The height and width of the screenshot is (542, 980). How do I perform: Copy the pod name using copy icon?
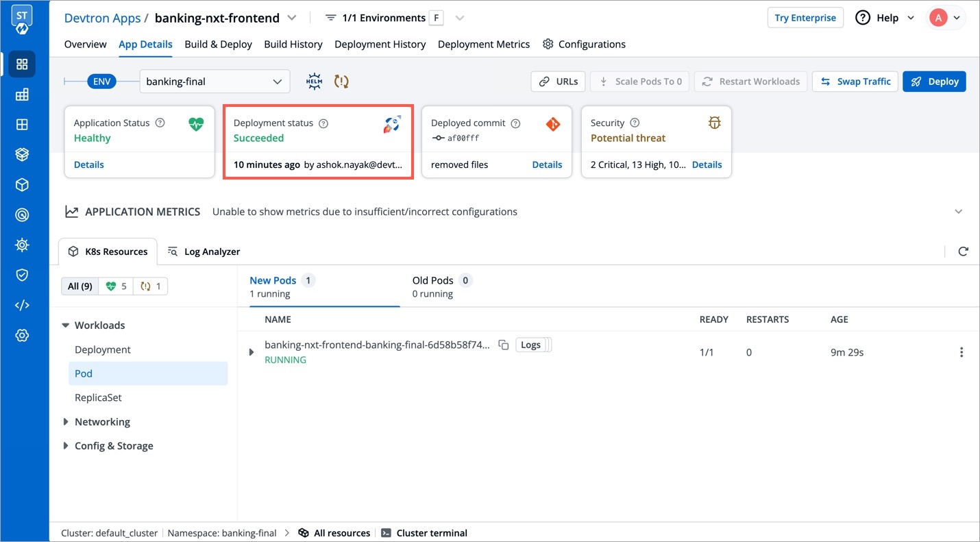[x=503, y=345]
